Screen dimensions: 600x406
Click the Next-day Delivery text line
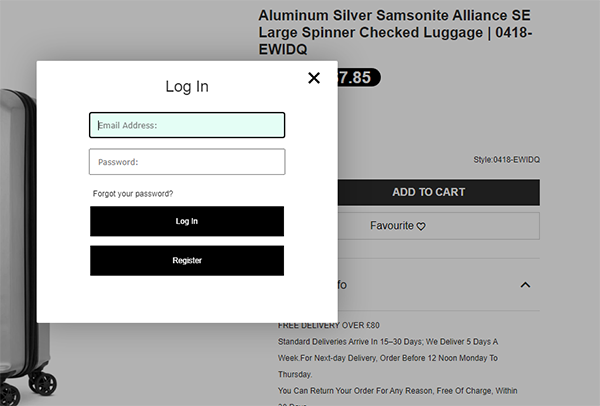388,358
